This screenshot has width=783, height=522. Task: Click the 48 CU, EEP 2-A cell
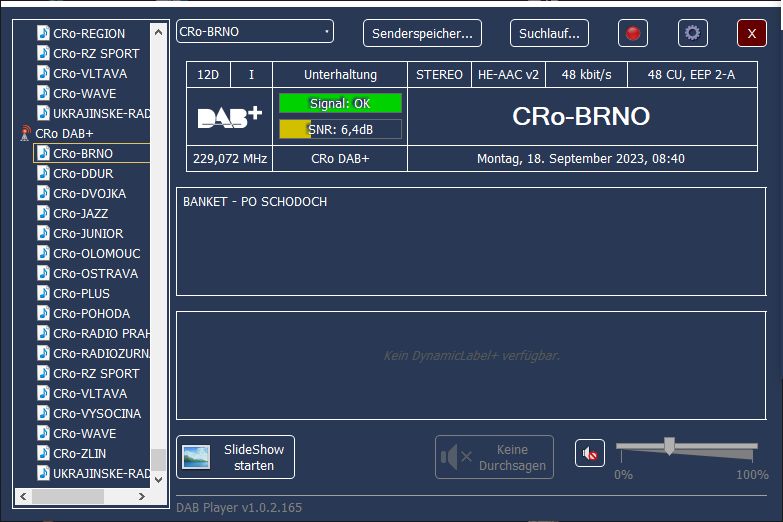[692, 75]
